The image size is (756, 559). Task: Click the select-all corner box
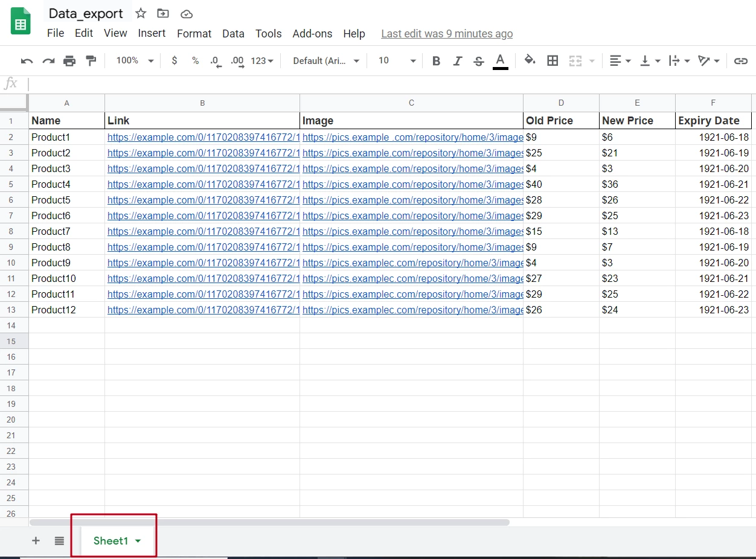pyautogui.click(x=14, y=103)
